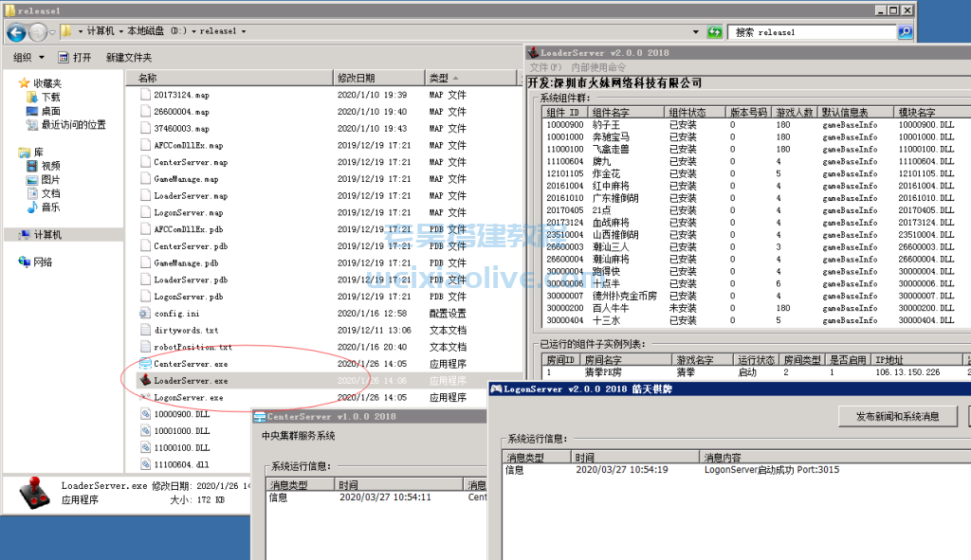Click in the 搜索 release1 search field
The height and width of the screenshot is (560, 971).
pos(811,32)
